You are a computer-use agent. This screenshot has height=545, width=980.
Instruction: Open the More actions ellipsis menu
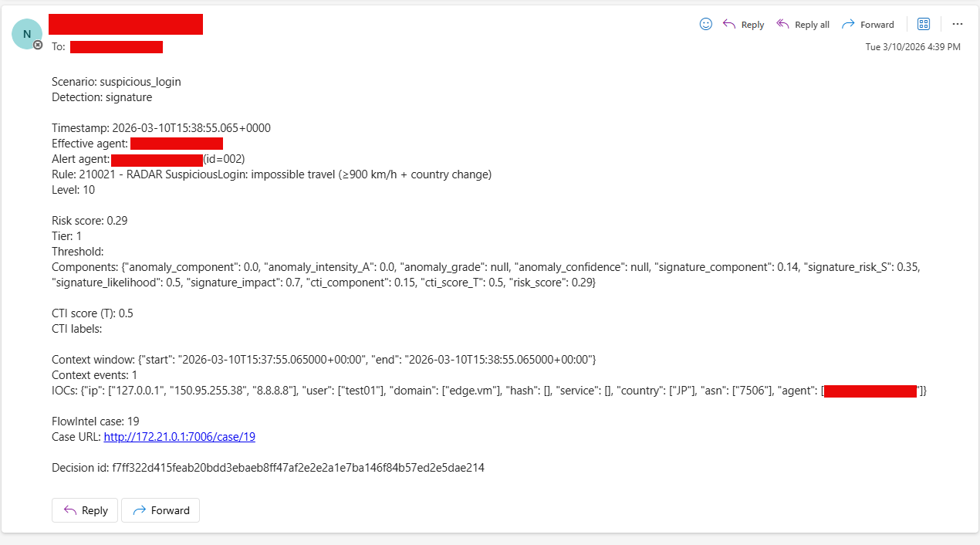pos(958,24)
